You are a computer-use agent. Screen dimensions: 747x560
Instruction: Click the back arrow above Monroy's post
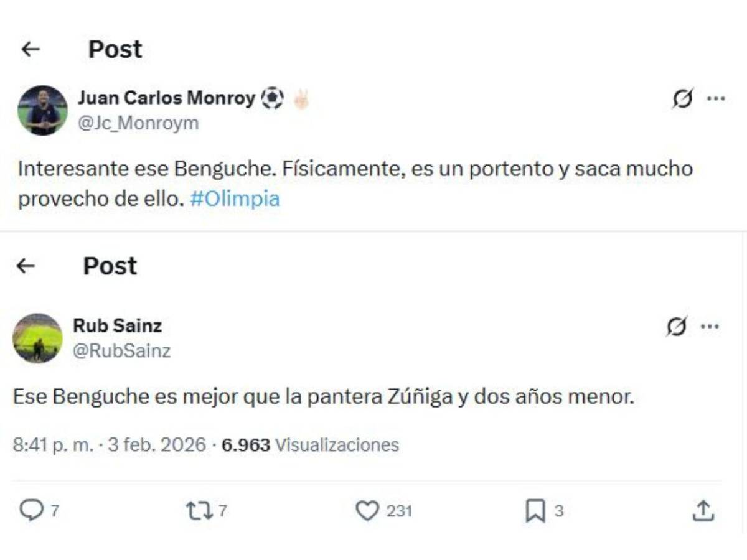pyautogui.click(x=29, y=49)
